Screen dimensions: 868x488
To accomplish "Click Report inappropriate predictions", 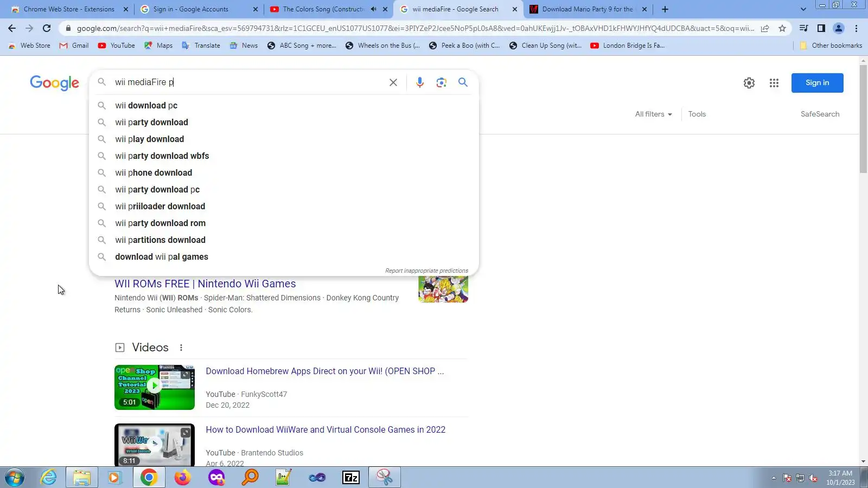I will coord(426,271).
